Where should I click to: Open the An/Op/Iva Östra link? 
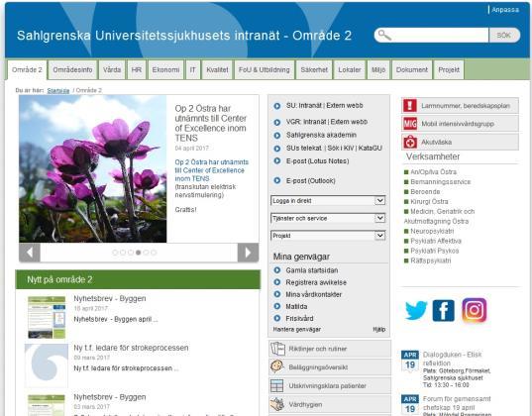[x=433, y=172]
